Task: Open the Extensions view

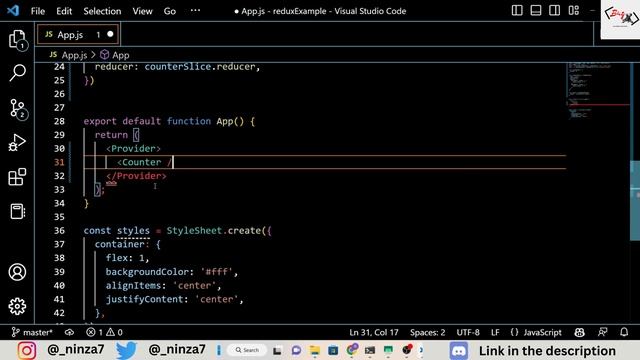Action: tap(17, 177)
